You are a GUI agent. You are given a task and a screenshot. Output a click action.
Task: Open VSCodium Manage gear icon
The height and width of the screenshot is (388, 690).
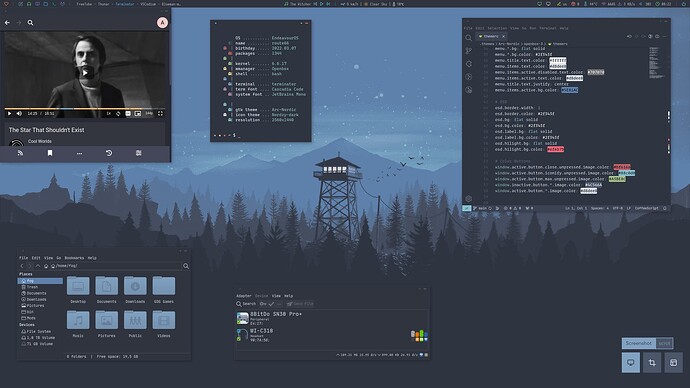tap(469, 199)
